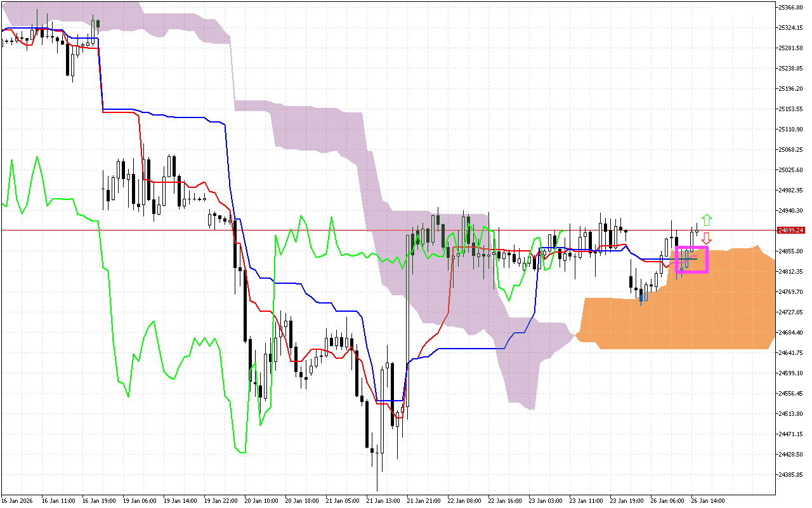Click the 22 Jan 08:00 time label
The image size is (812, 508).
[x=464, y=500]
